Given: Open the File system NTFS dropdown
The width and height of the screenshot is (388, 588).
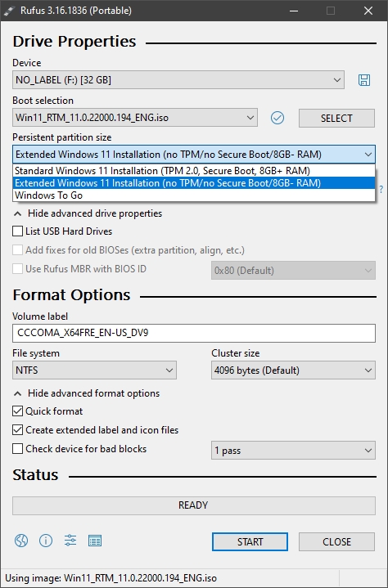Looking at the screenshot, I should click(95, 370).
